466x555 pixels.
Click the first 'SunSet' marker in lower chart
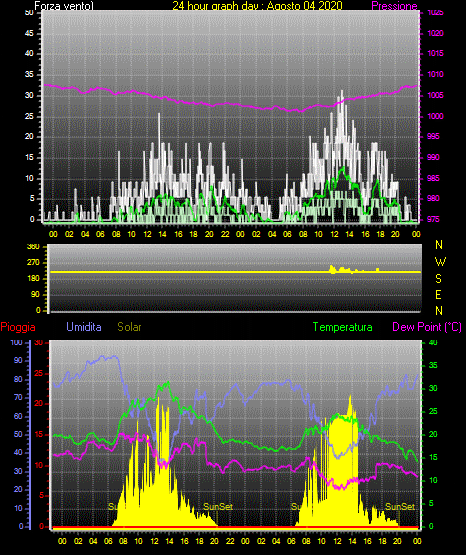tap(218, 507)
